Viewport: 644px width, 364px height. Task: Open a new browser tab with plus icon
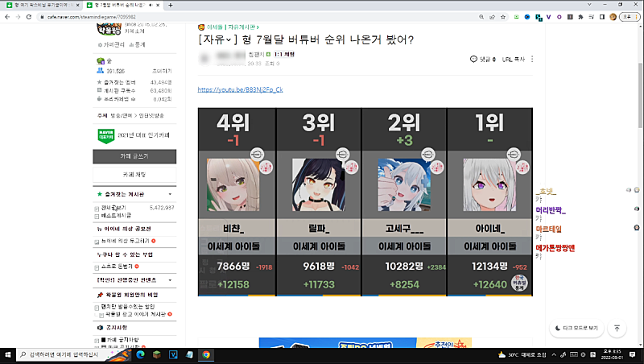(171, 5)
